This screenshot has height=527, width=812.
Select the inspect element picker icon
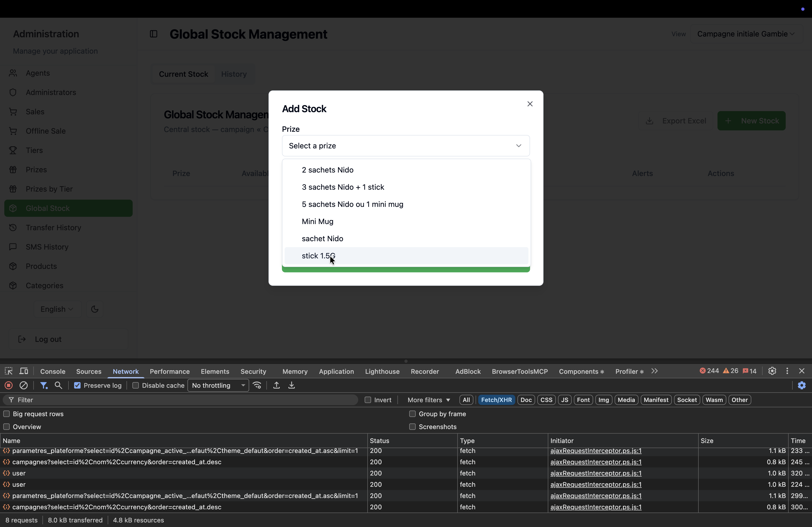pos(9,371)
